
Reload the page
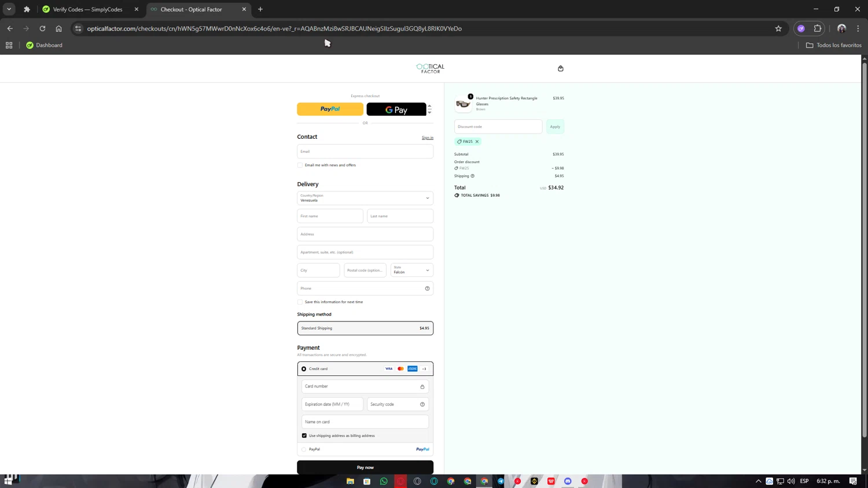coord(42,28)
